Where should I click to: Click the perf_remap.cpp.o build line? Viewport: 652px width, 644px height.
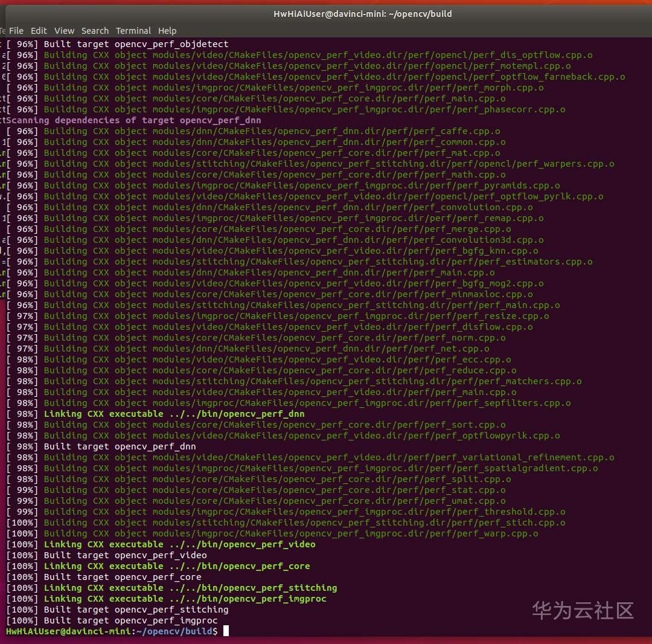275,218
